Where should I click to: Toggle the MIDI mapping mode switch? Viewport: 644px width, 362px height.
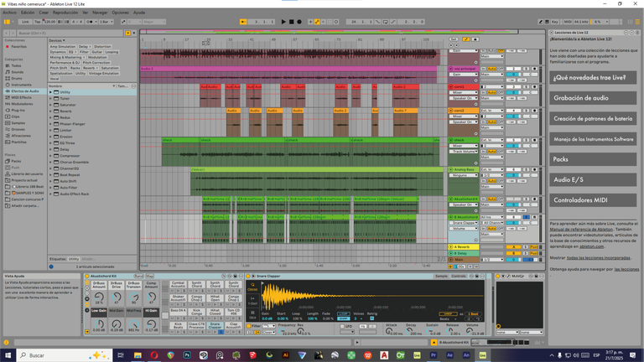click(568, 22)
